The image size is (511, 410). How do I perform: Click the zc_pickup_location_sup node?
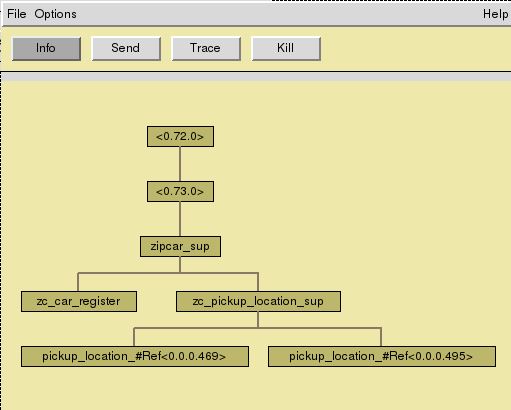[258, 301]
